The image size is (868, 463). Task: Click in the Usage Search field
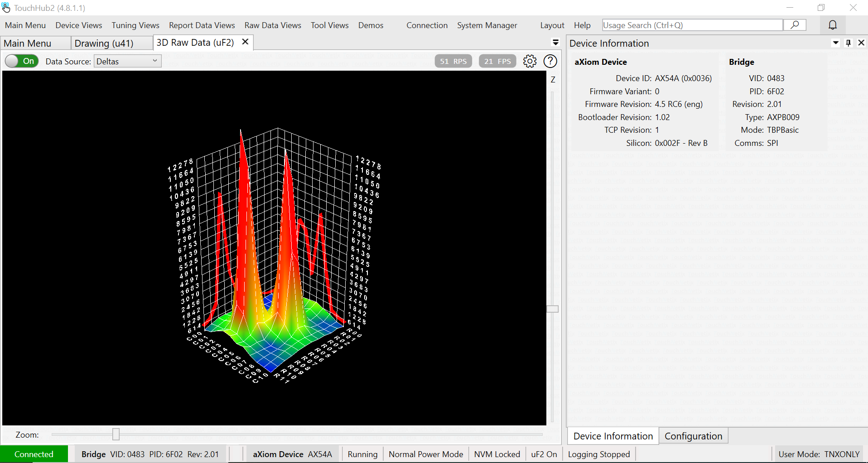click(x=692, y=25)
